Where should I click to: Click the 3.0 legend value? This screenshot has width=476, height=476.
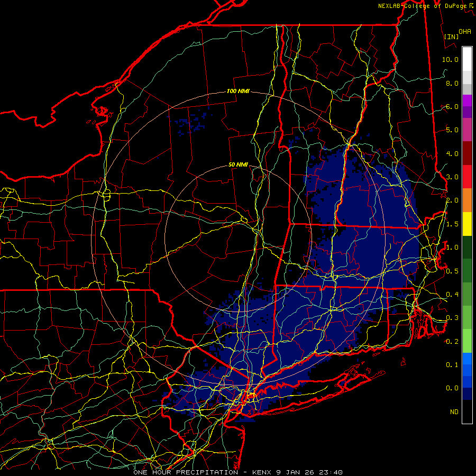coord(452,177)
